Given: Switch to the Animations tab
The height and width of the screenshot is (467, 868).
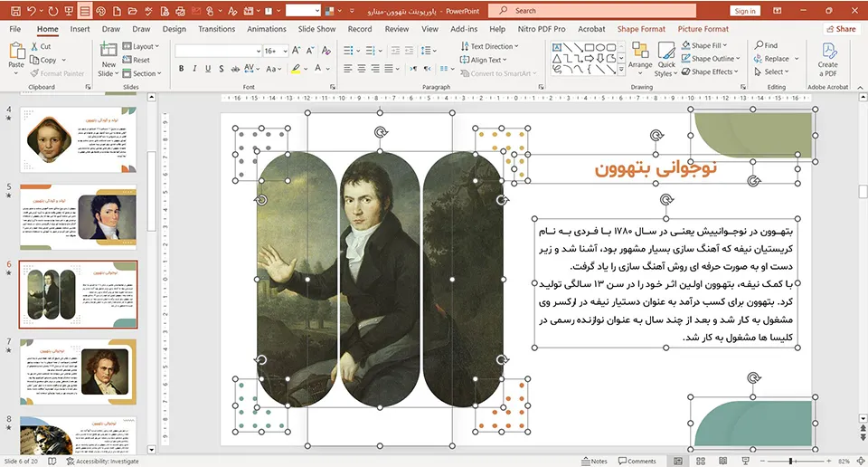Looking at the screenshot, I should tap(266, 29).
